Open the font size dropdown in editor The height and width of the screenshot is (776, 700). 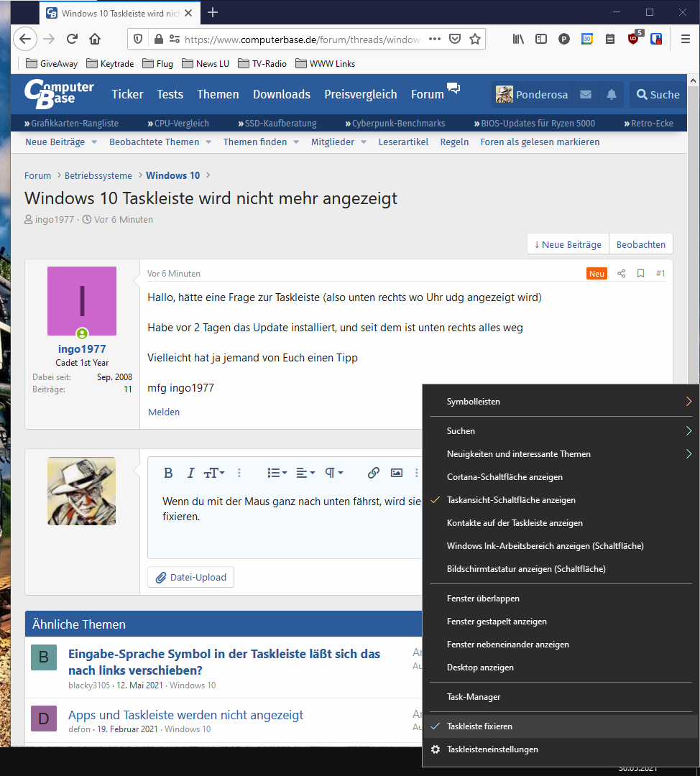pos(214,473)
